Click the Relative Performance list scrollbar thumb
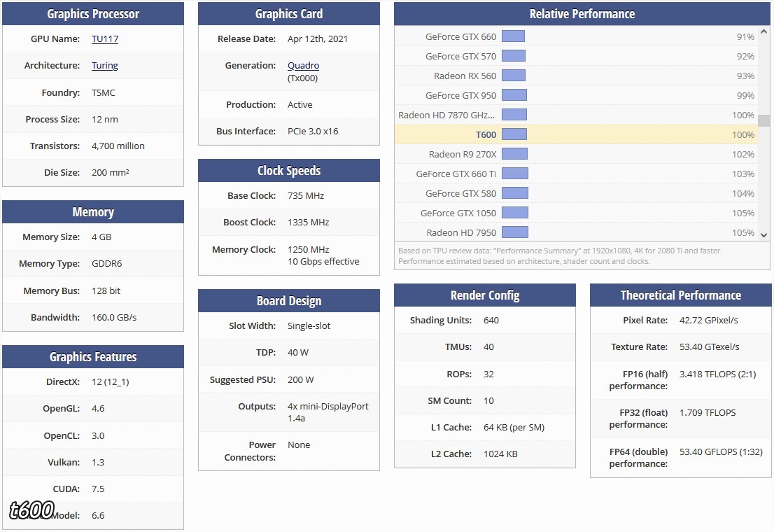The width and height of the screenshot is (774, 532). tap(764, 121)
